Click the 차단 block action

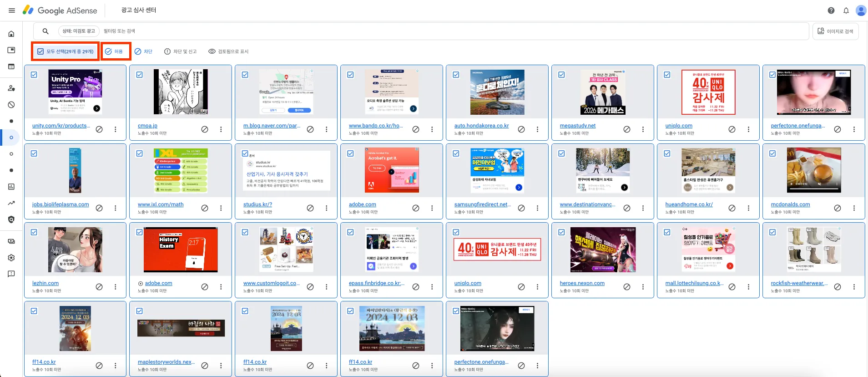tap(143, 51)
